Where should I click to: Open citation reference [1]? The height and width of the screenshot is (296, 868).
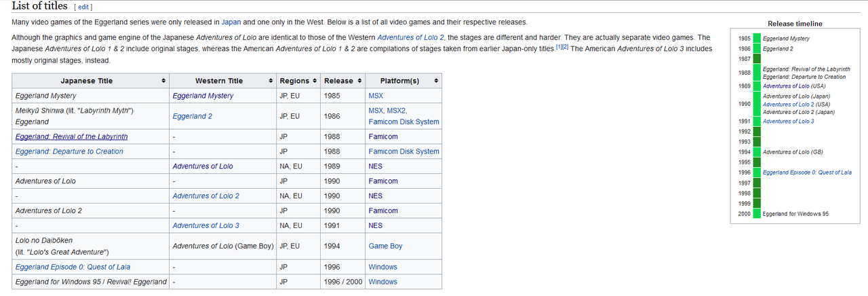(559, 47)
